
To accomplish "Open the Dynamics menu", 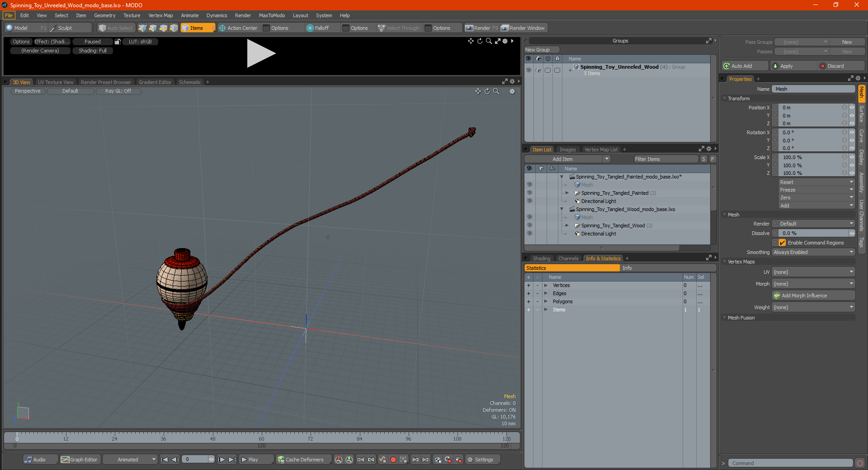I will 217,15.
